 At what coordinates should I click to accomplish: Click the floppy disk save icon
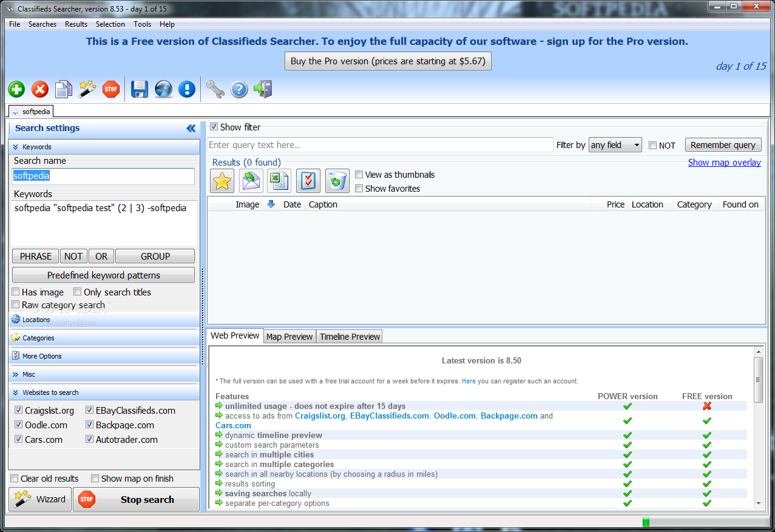(x=140, y=90)
